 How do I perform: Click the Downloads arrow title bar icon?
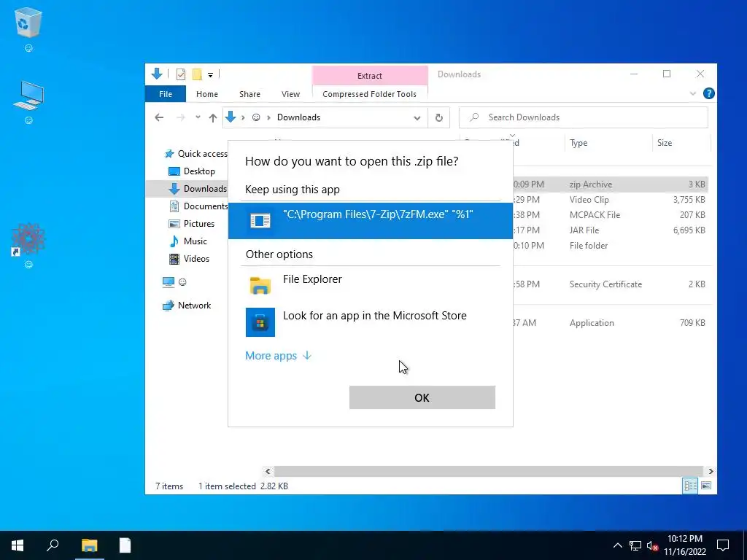tap(157, 74)
